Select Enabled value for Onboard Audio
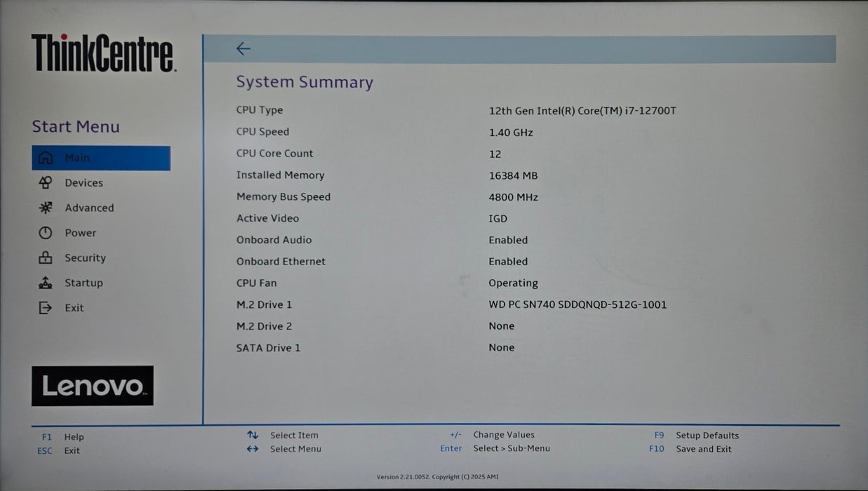This screenshot has width=868, height=491. (508, 240)
